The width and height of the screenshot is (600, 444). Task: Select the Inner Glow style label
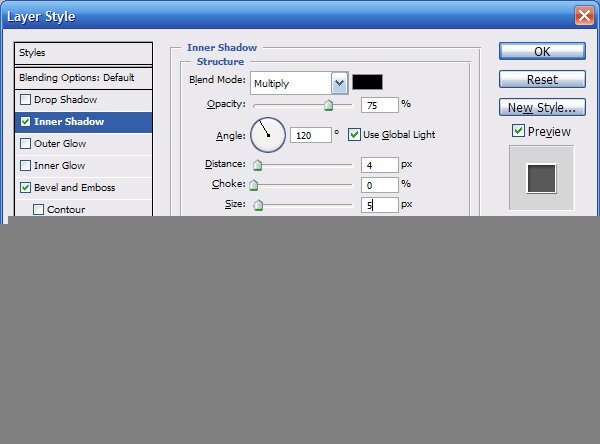coord(59,166)
